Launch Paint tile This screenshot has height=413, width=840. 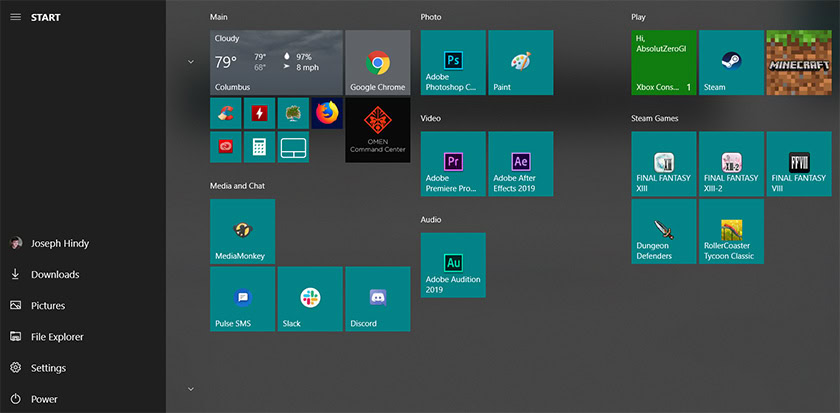point(521,63)
